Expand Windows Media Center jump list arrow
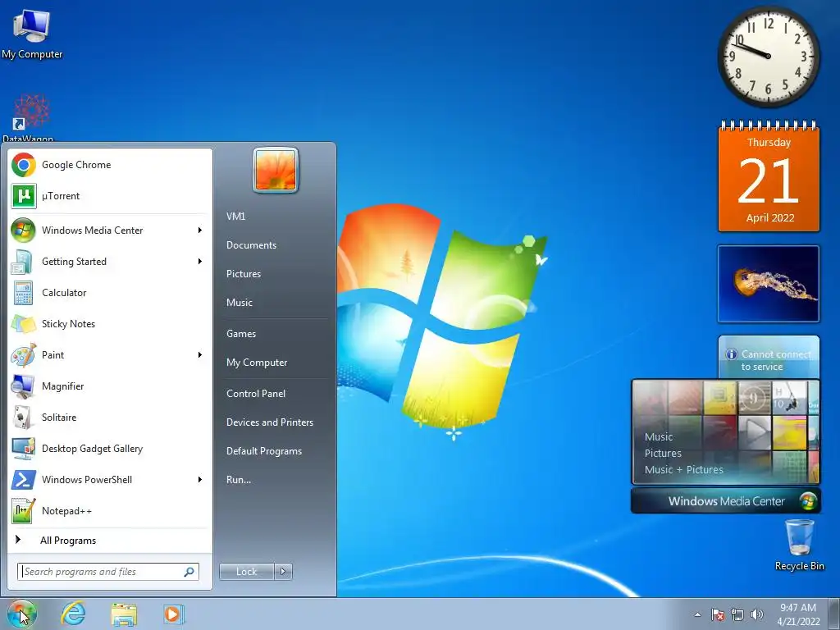Viewport: 840px width, 630px height. point(200,231)
